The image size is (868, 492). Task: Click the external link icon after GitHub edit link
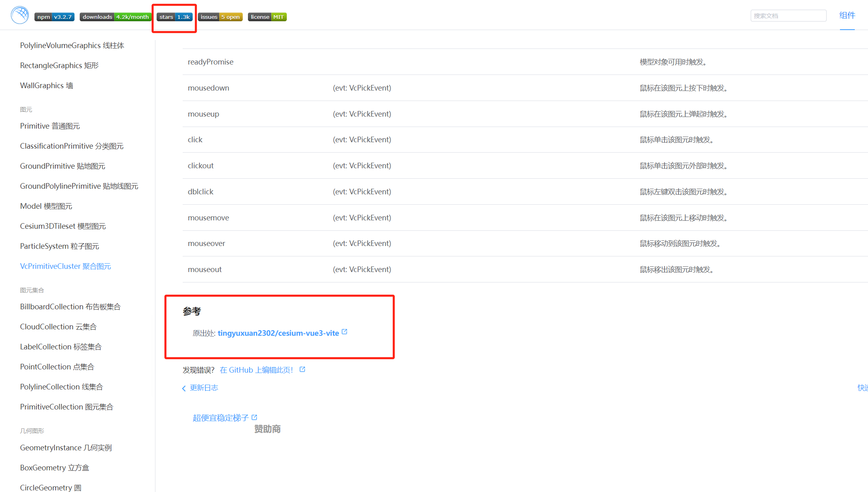pyautogui.click(x=302, y=369)
